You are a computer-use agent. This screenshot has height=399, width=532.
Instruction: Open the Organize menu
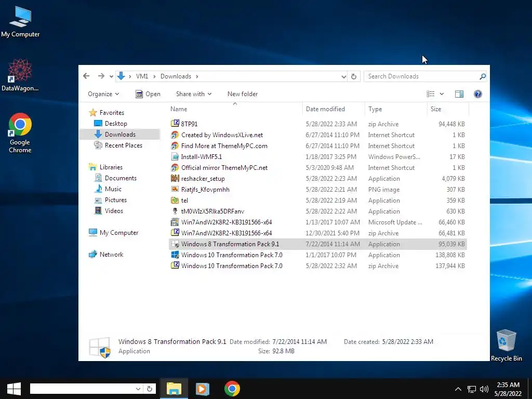click(x=103, y=94)
